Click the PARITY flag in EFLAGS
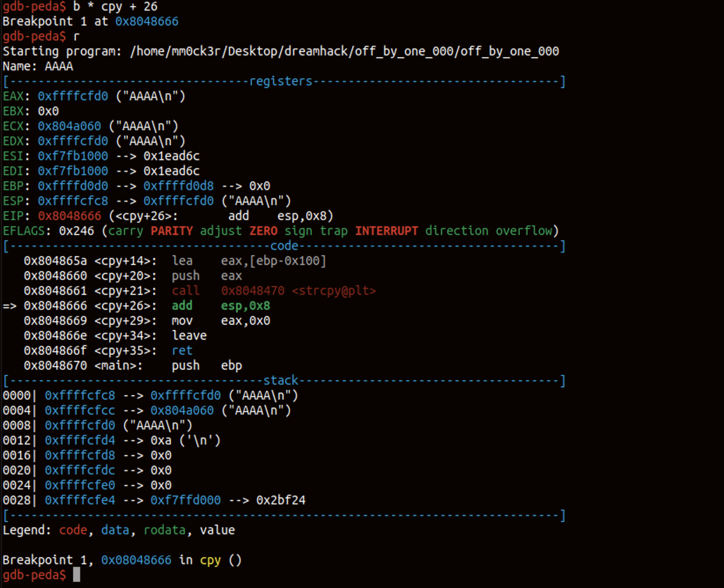The image size is (724, 588). (171, 231)
